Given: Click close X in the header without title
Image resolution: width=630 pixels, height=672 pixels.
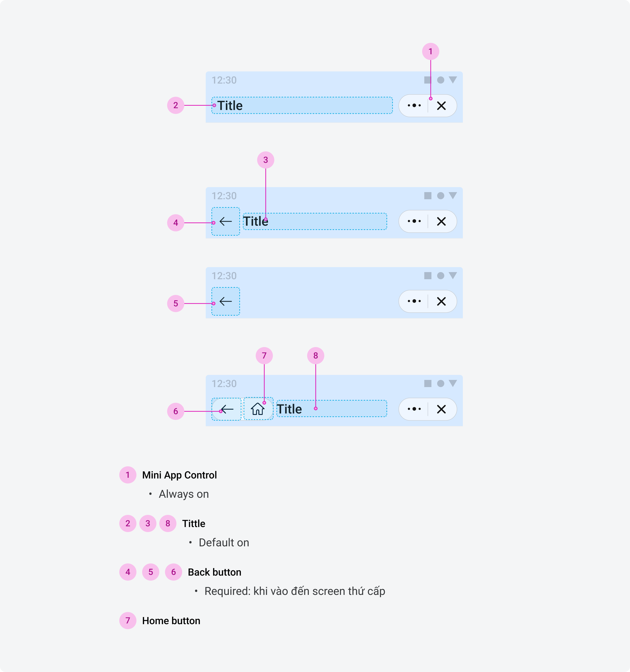Looking at the screenshot, I should click(441, 301).
